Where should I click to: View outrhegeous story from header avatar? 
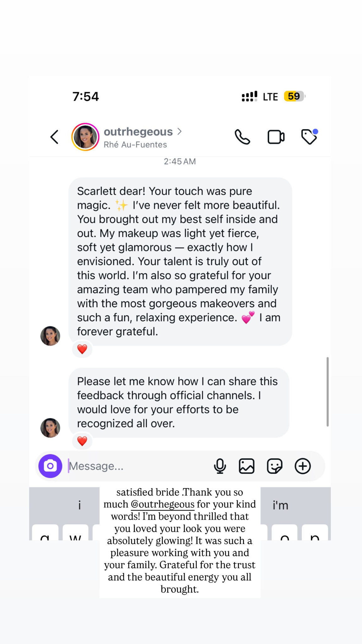pyautogui.click(x=85, y=137)
